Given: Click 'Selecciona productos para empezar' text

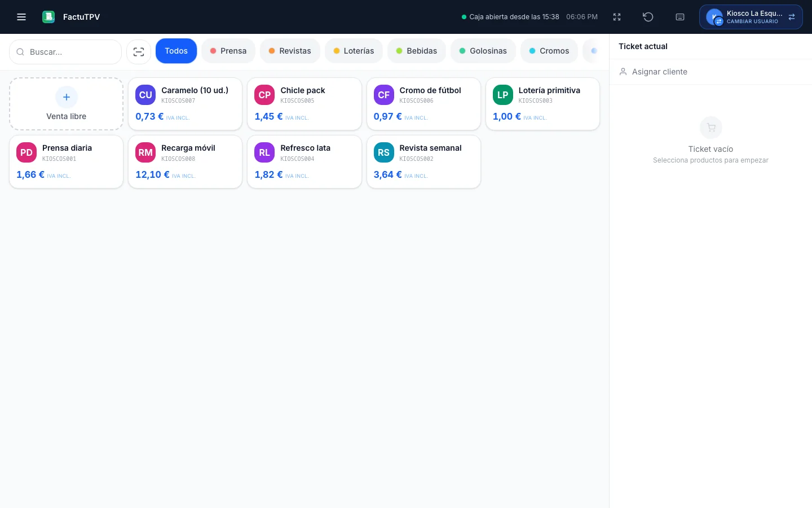Looking at the screenshot, I should tap(710, 160).
